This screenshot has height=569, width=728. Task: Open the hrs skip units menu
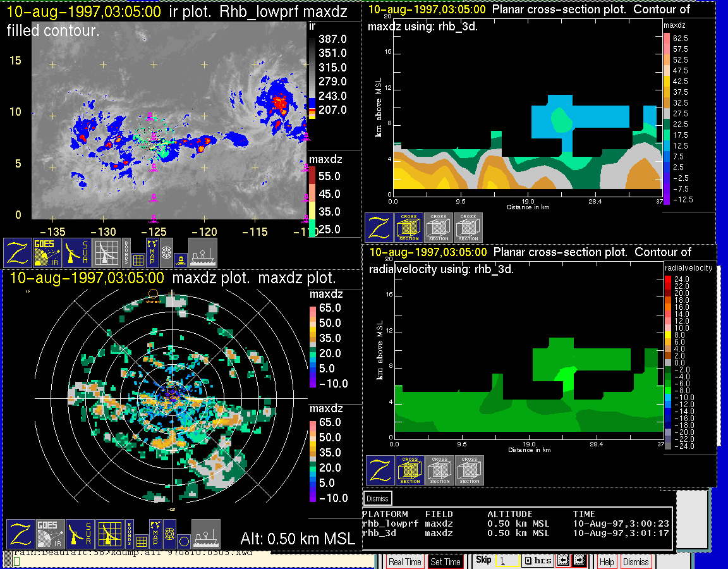(538, 561)
